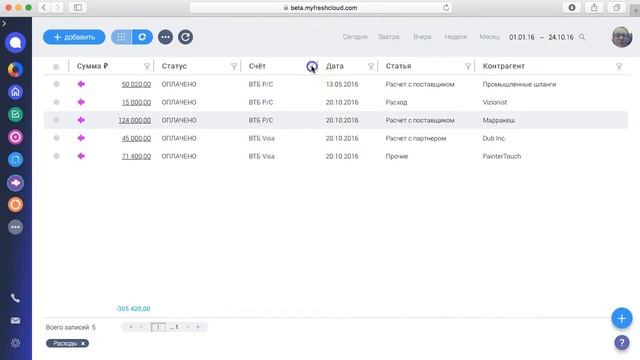Select the 'Неделя' period filter
This screenshot has height=360, width=640.
[456, 37]
